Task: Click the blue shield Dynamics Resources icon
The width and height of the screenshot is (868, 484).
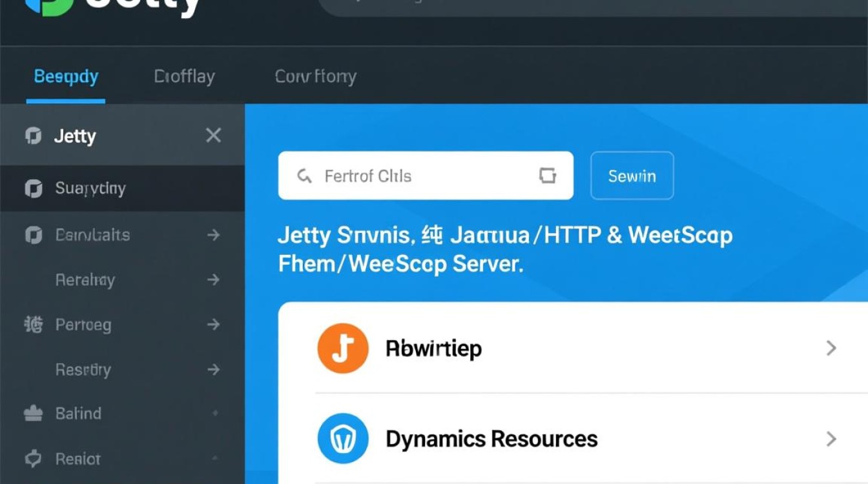Action: click(343, 439)
